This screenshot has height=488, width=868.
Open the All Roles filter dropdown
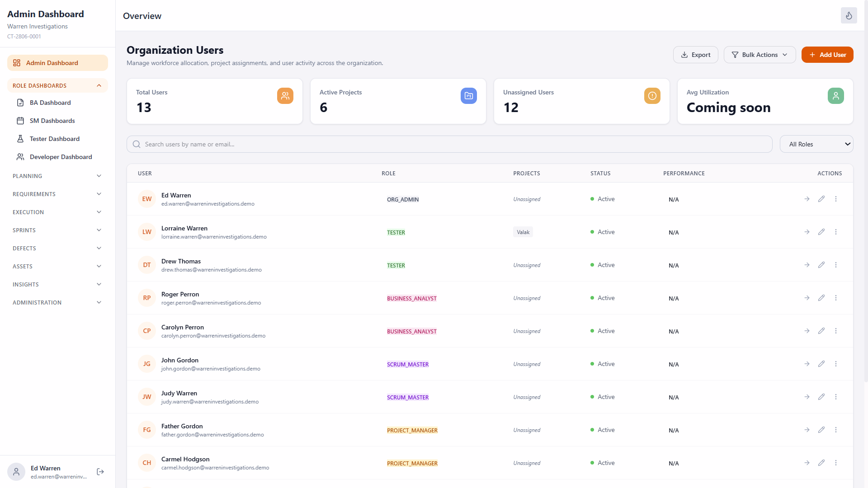click(816, 144)
